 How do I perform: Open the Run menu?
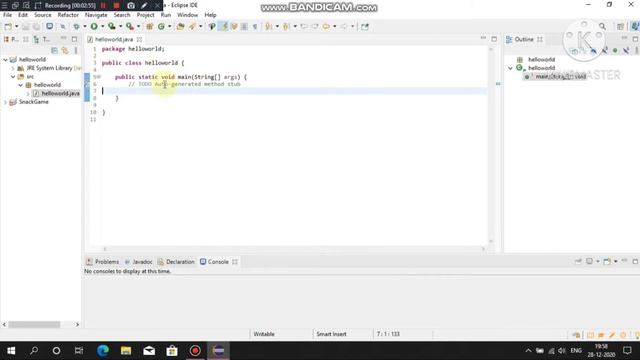pos(165,15)
